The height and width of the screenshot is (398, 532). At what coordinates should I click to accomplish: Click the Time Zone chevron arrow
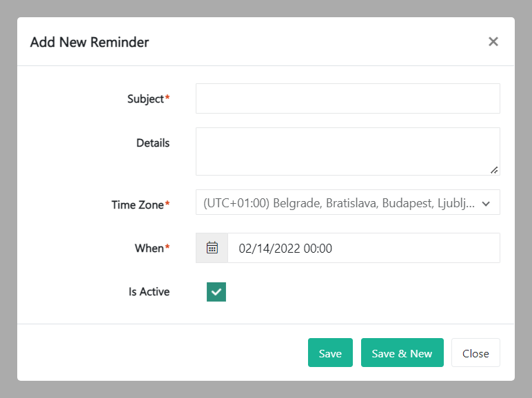click(x=486, y=204)
